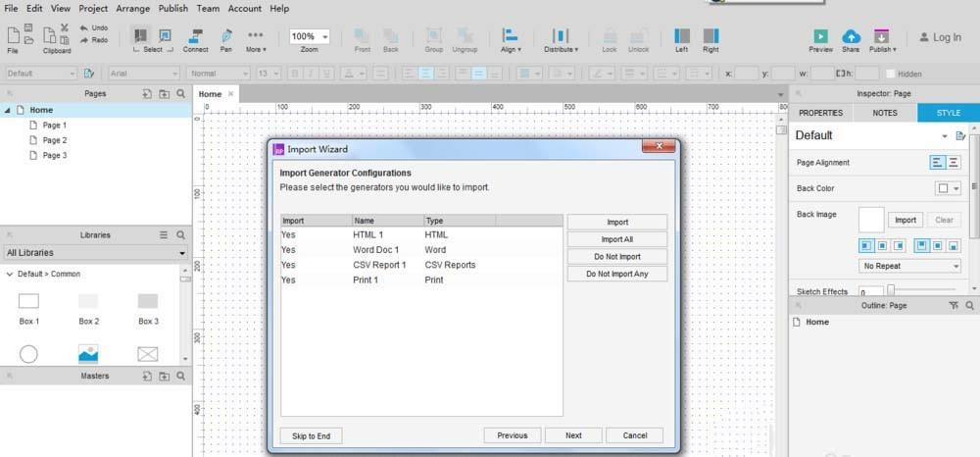Collapse the Home page tree node
The width and height of the screenshot is (980, 457).
tap(9, 111)
